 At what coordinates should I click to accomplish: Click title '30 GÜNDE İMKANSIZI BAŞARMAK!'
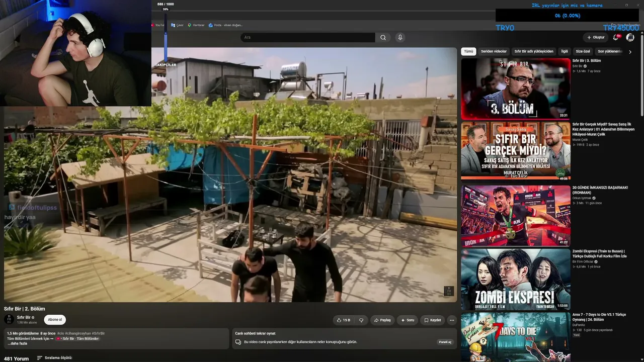coord(600,190)
